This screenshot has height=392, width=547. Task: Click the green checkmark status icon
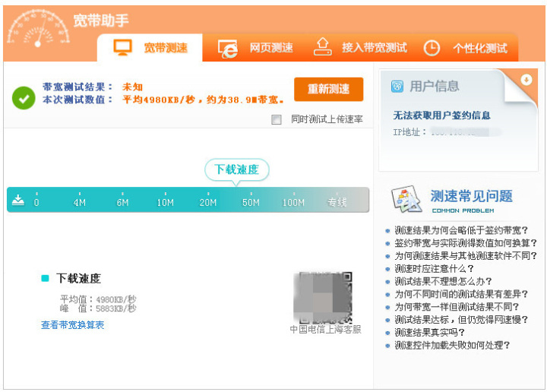24,97
